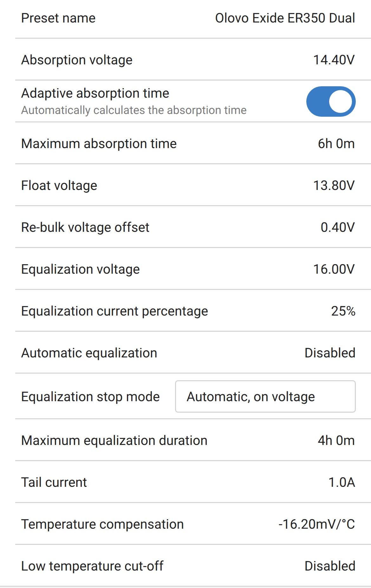Viewport: 371px width, 588px height.
Task: Click the Temperature compensation label
Action: [102, 524]
